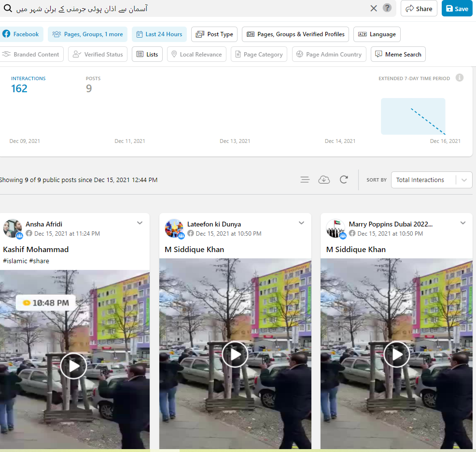Screen dimensions: 476x452
Task: Click the search magnifier icon
Action: click(7, 9)
